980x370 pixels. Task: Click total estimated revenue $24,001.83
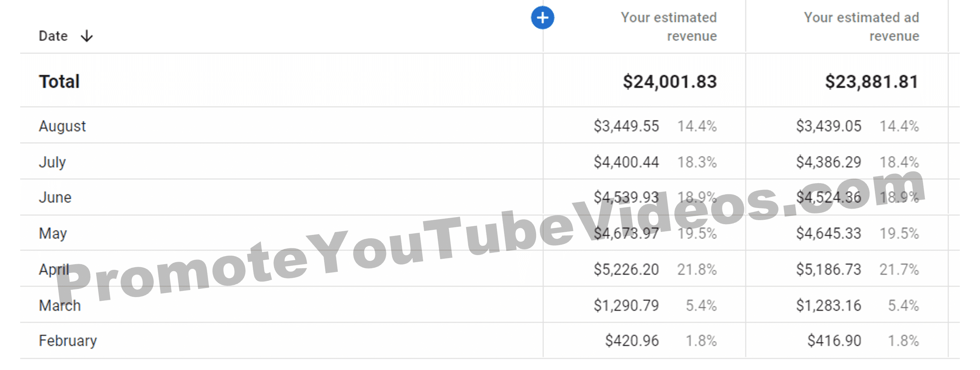click(x=670, y=82)
